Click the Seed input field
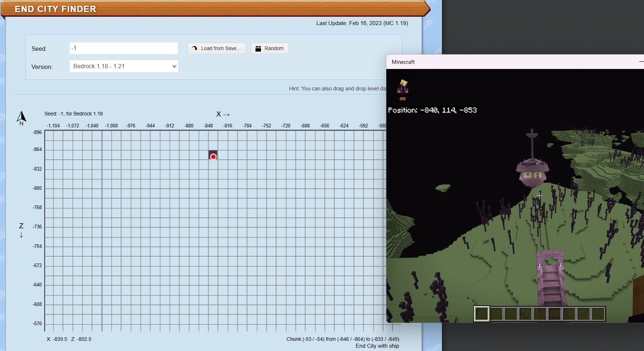The height and width of the screenshot is (351, 644). click(124, 48)
